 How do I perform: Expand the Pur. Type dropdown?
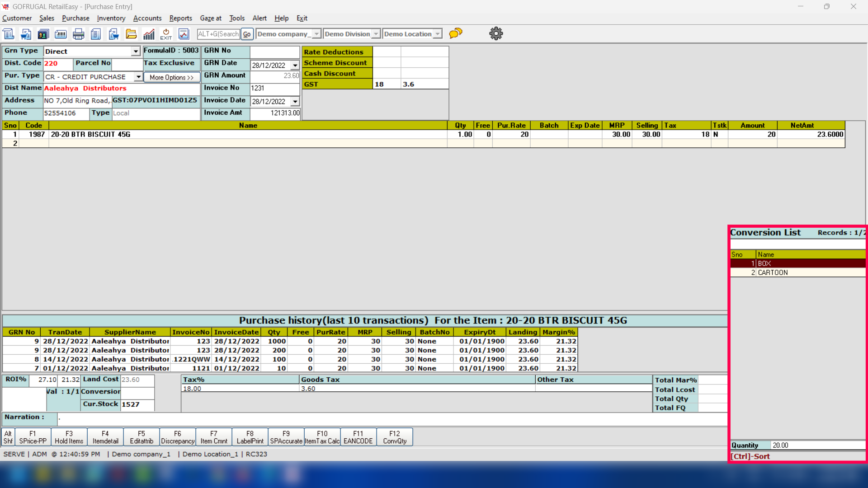click(138, 77)
